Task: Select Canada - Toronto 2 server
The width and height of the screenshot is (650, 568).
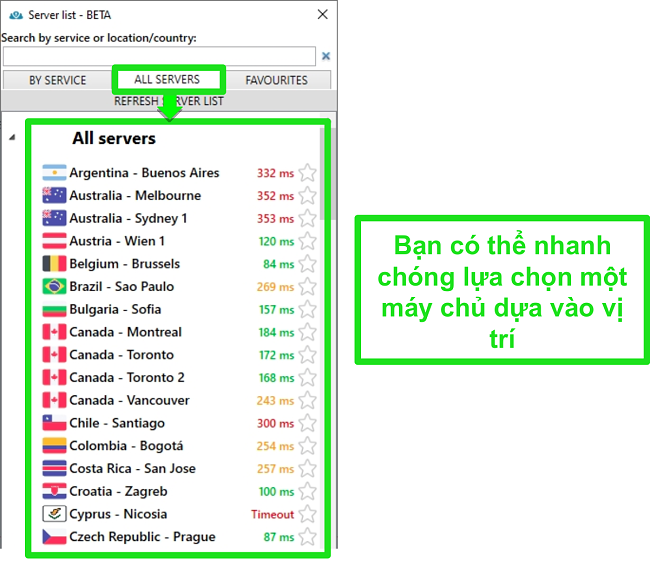Action: [x=127, y=378]
